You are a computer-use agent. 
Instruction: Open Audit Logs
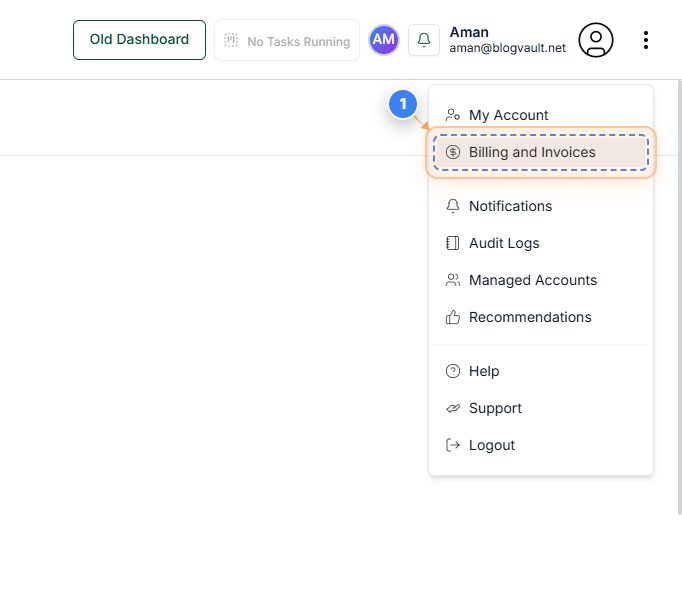click(x=541, y=243)
